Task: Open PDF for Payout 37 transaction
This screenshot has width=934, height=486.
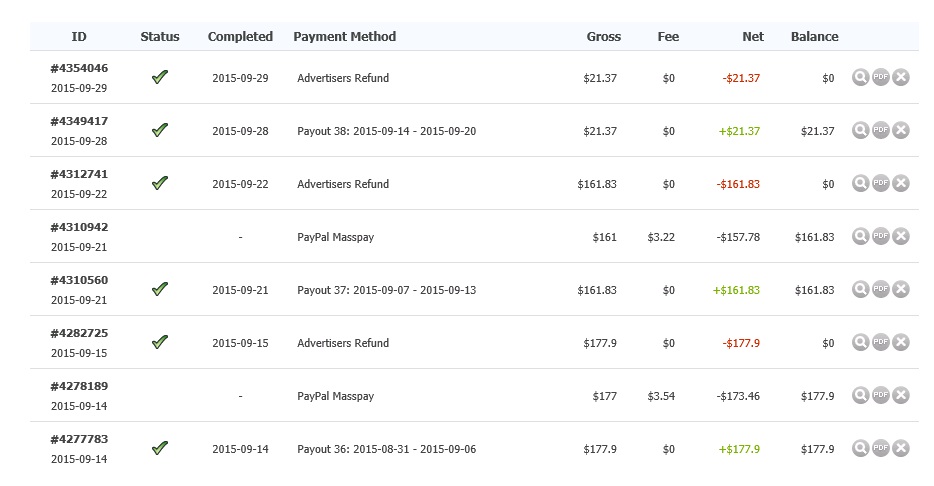Action: pos(880,289)
